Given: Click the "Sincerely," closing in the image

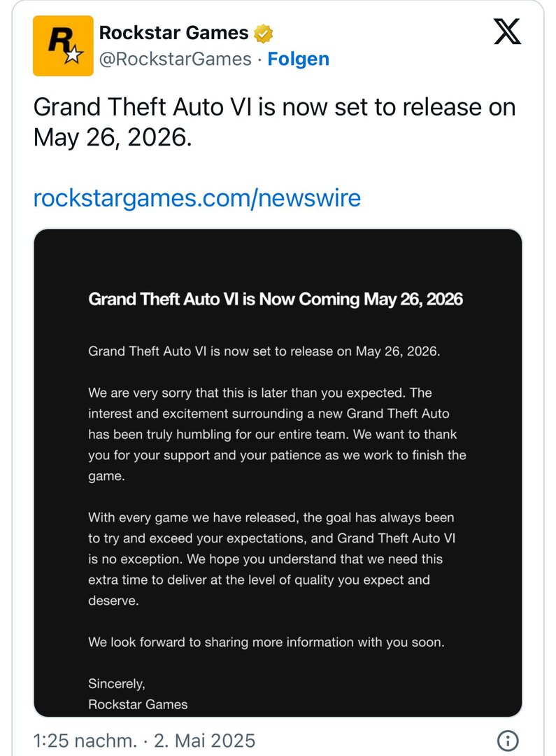Looking at the screenshot, I should [x=117, y=683].
